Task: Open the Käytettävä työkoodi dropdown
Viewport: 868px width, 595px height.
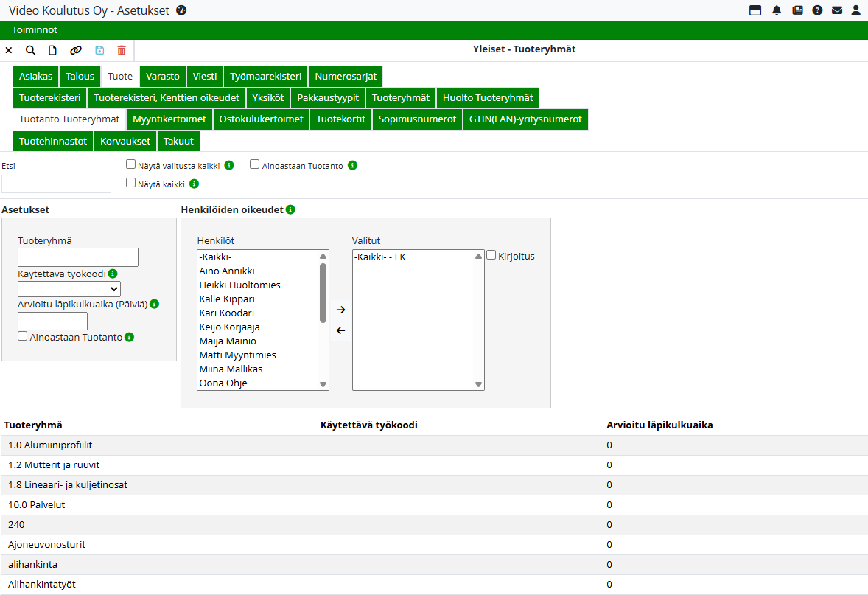Action: 69,289
